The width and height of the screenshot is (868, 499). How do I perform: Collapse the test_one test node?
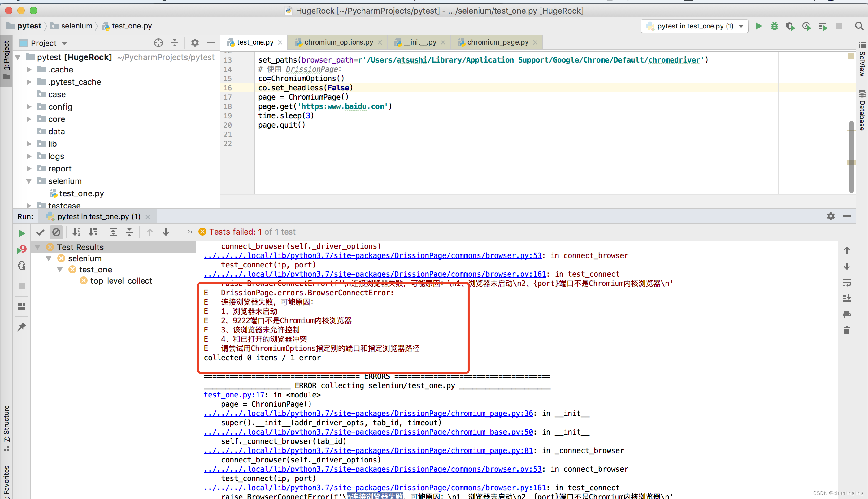click(x=60, y=270)
